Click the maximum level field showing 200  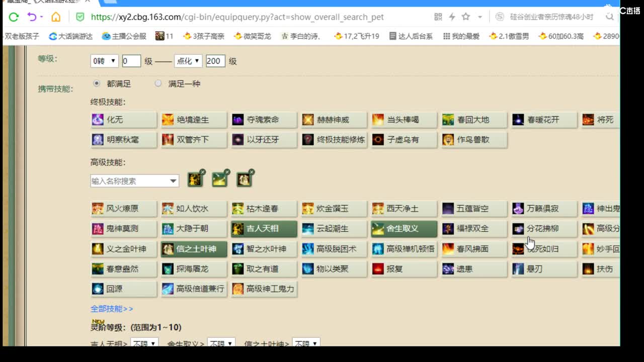point(215,61)
